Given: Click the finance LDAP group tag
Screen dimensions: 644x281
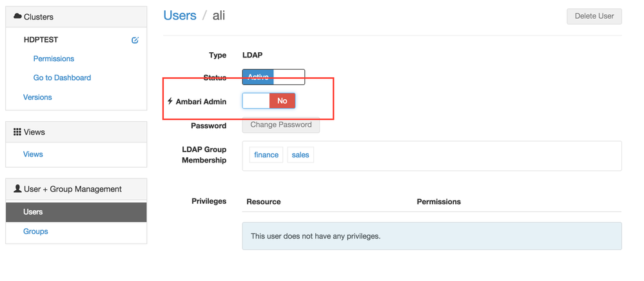Looking at the screenshot, I should pyautogui.click(x=266, y=155).
